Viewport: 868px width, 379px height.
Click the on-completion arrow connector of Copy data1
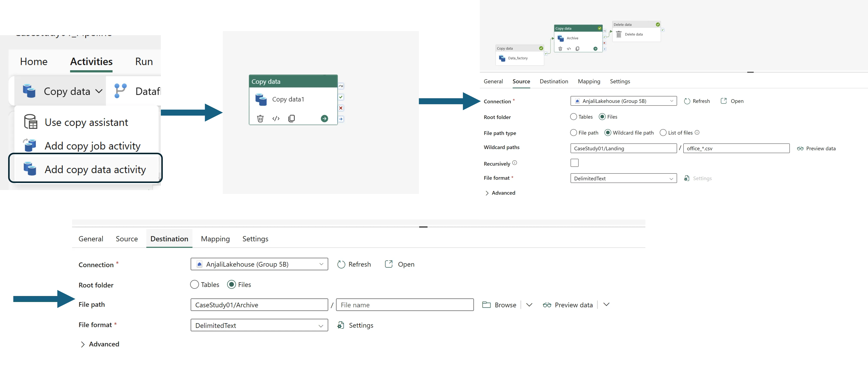pos(341,119)
